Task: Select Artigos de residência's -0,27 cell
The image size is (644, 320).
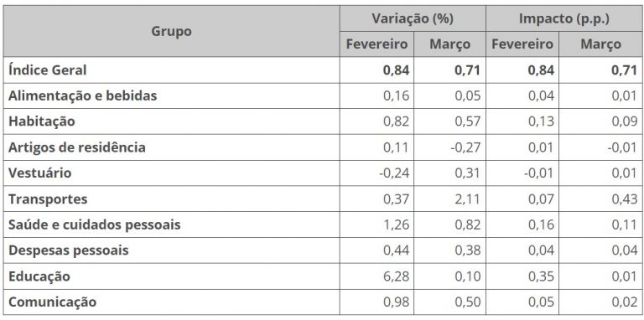Action: pos(449,147)
